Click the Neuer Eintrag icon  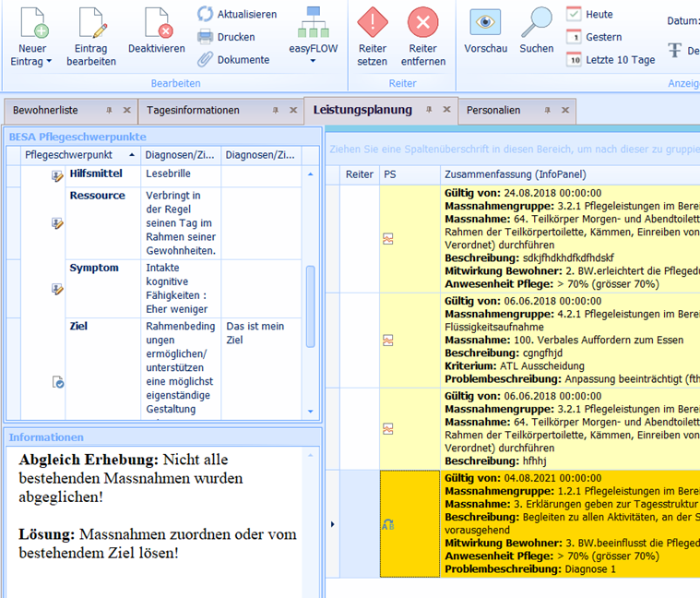32,22
